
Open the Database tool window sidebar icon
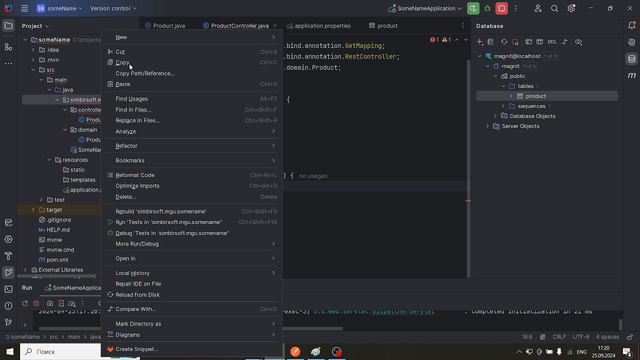(x=631, y=59)
